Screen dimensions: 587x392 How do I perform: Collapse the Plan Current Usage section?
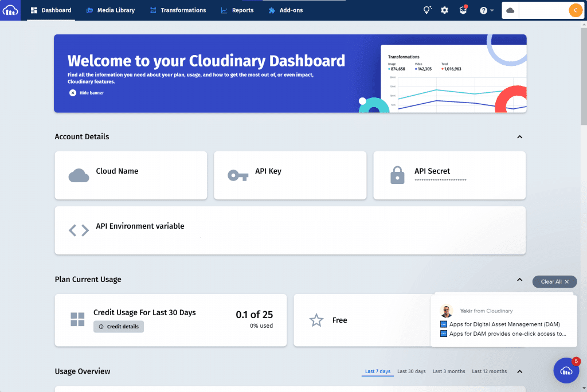pyautogui.click(x=519, y=280)
